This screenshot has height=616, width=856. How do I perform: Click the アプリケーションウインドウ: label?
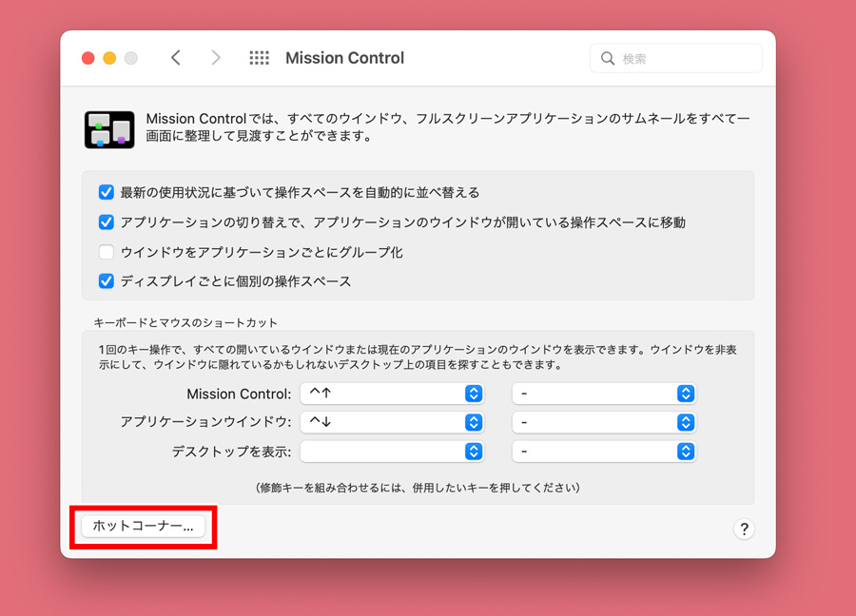click(205, 422)
